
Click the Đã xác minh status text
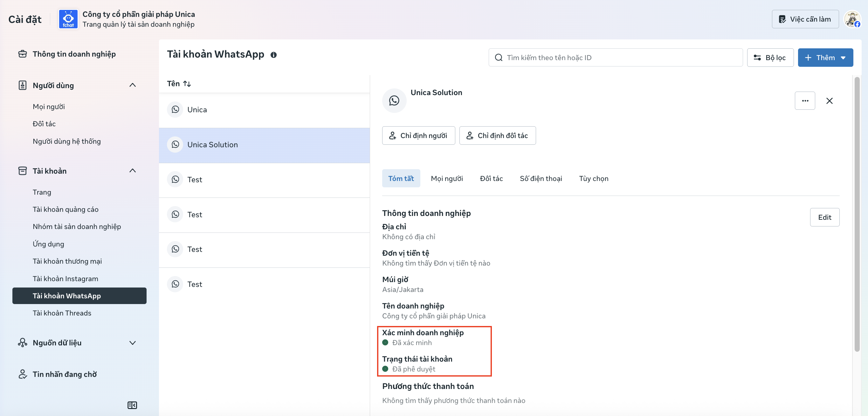[x=412, y=343]
